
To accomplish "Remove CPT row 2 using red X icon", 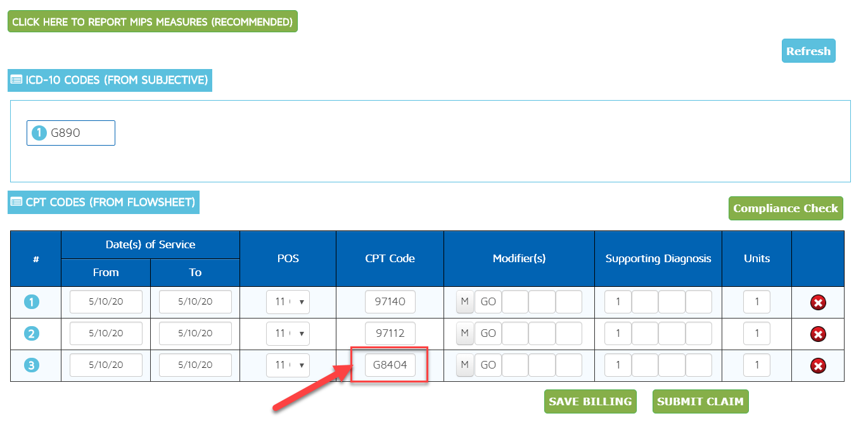I will coord(818,334).
